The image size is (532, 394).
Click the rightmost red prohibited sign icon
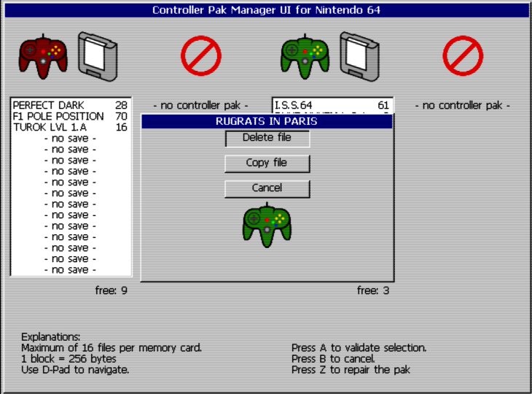(x=463, y=56)
